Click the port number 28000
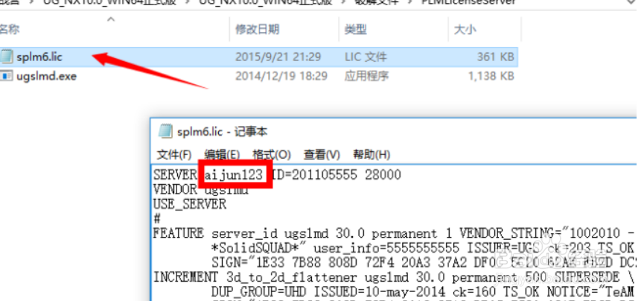 tap(383, 175)
